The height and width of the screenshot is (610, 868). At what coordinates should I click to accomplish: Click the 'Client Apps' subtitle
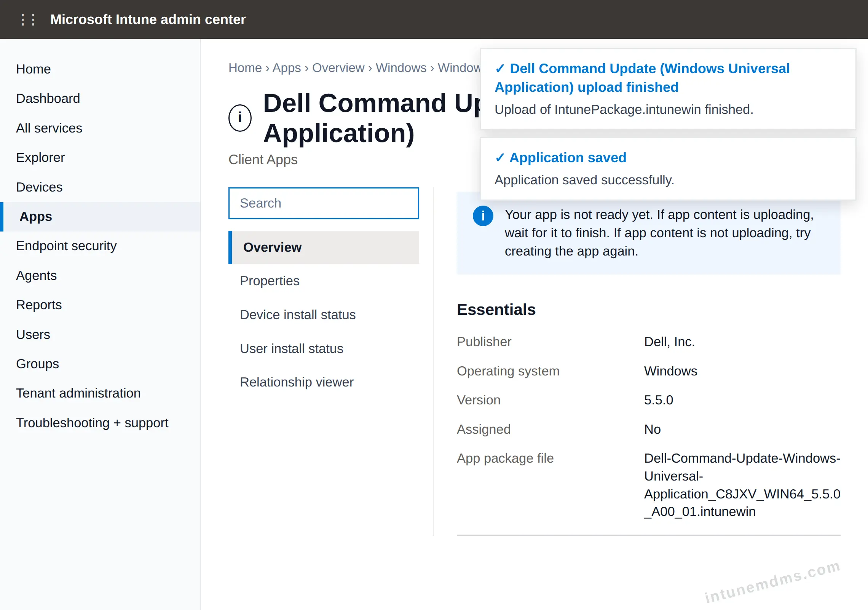coord(263,160)
